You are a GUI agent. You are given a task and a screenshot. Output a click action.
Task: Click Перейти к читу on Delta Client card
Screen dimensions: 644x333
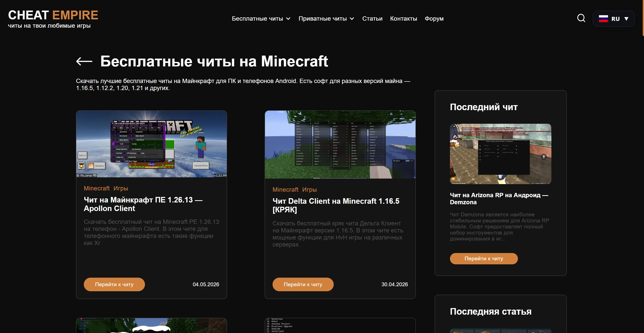[303, 284]
